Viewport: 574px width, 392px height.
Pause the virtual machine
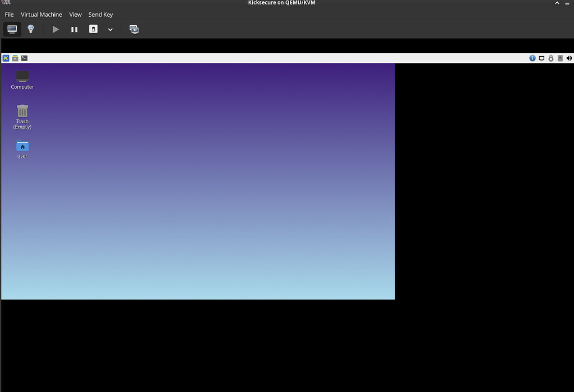(74, 29)
